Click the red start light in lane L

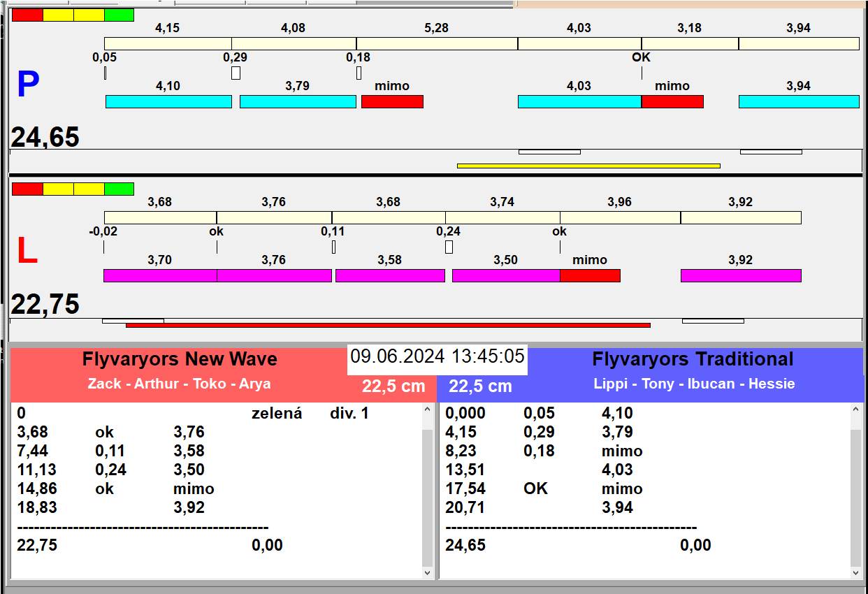click(27, 189)
